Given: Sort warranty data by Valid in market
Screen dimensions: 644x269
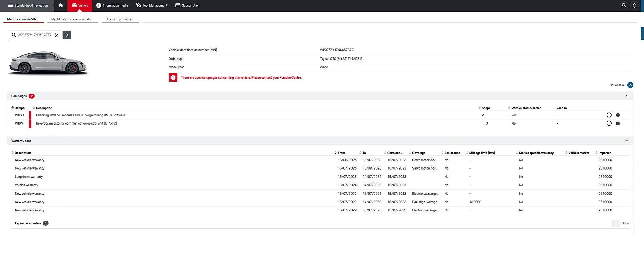Looking at the screenshot, I should coord(577,153).
